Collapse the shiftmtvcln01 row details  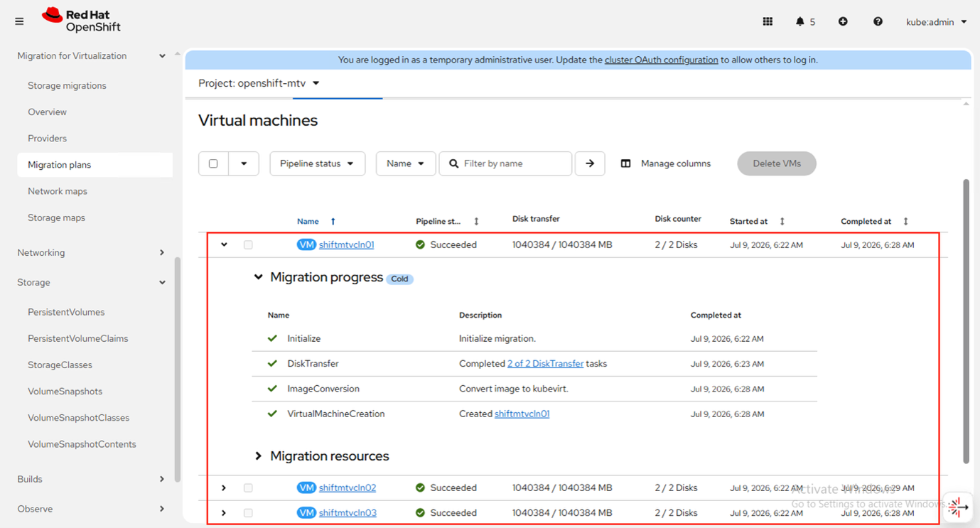224,244
